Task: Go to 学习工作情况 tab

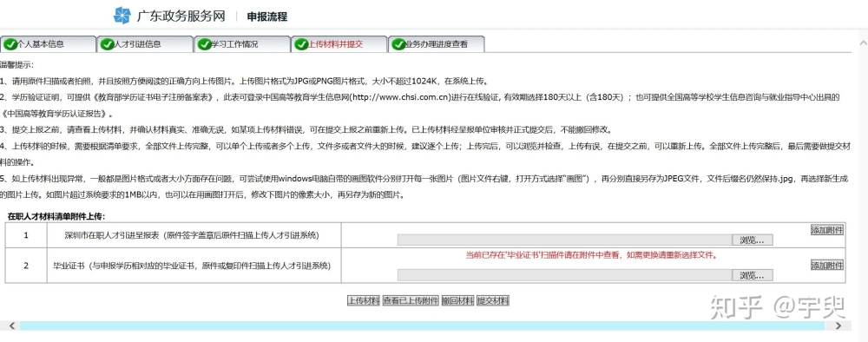Action: (242, 44)
